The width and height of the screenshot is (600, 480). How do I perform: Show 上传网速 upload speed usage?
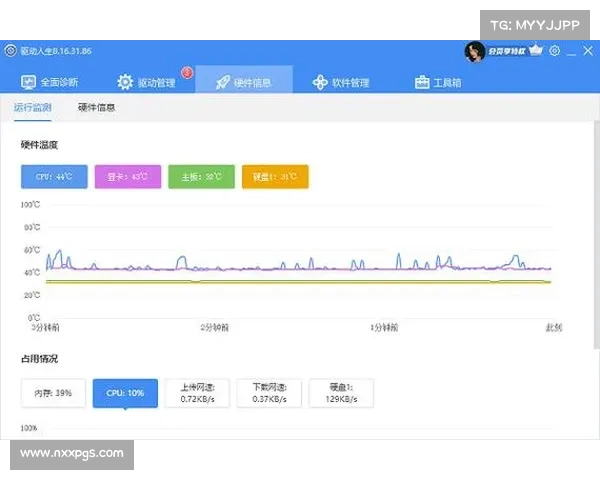click(x=197, y=393)
